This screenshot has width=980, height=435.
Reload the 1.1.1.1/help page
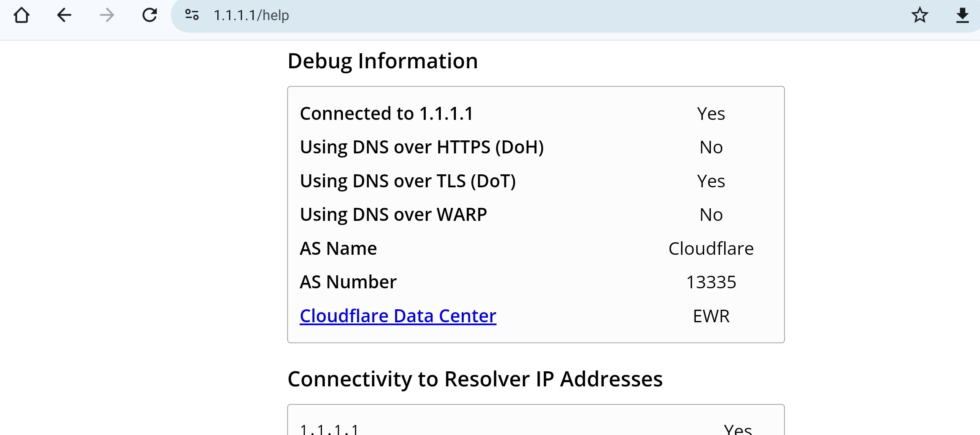(149, 16)
